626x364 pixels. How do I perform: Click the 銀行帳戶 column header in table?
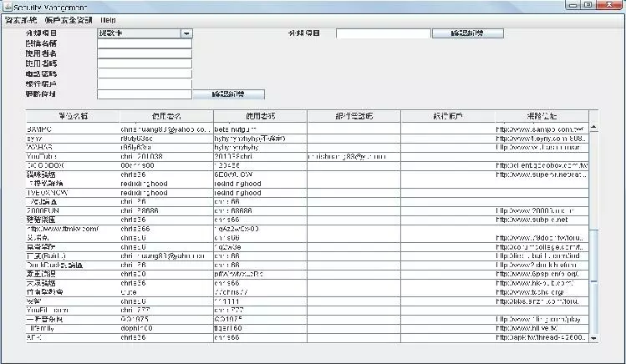point(448,116)
